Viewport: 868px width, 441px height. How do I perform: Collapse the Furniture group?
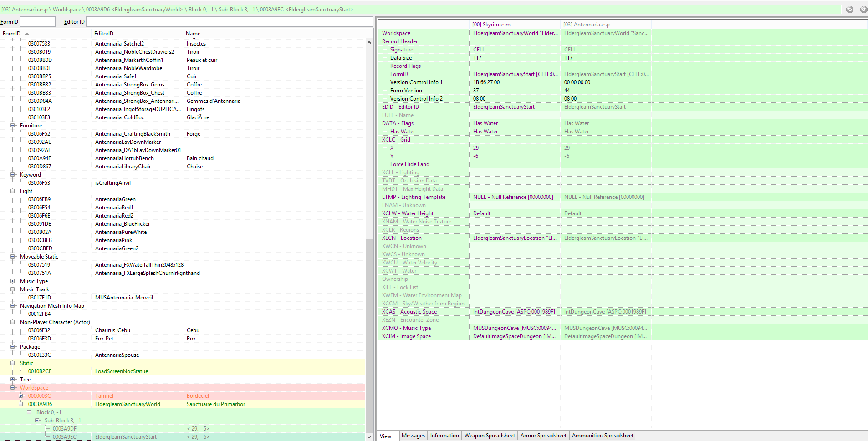click(x=13, y=126)
